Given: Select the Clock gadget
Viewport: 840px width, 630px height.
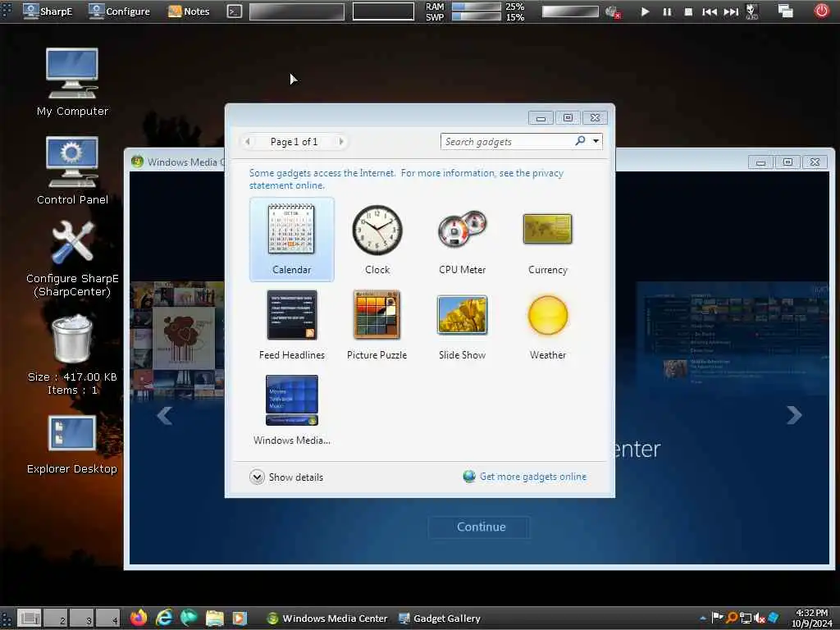Looking at the screenshot, I should (x=377, y=239).
